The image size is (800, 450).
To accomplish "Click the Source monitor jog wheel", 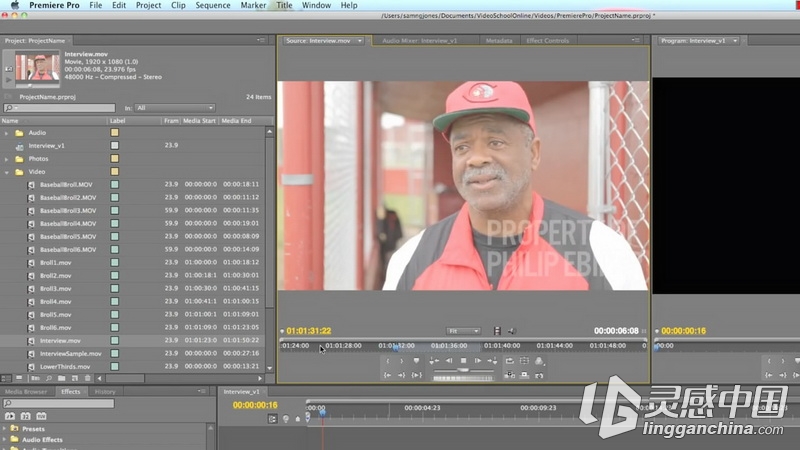I will (463, 378).
